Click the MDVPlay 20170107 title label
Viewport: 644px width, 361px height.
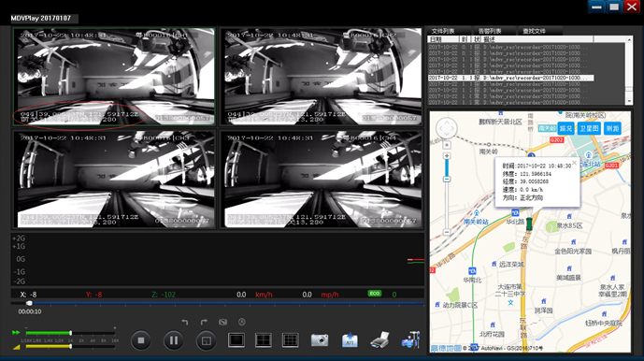(41, 18)
